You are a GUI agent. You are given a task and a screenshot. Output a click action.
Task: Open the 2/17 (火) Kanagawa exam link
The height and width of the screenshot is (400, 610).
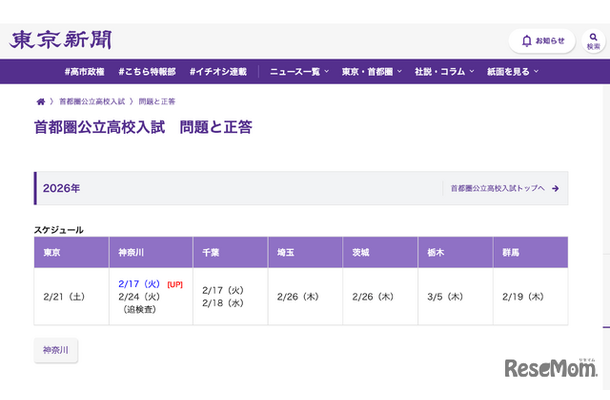coord(139,284)
